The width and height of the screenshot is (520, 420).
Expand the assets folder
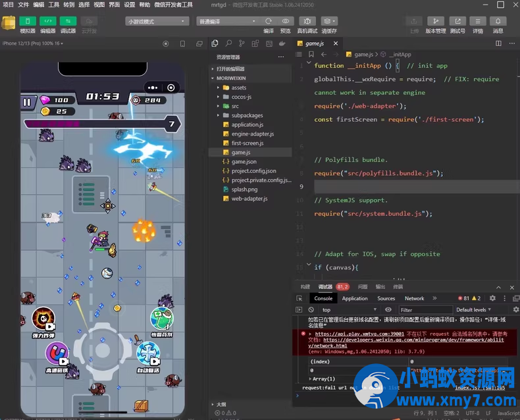click(238, 88)
